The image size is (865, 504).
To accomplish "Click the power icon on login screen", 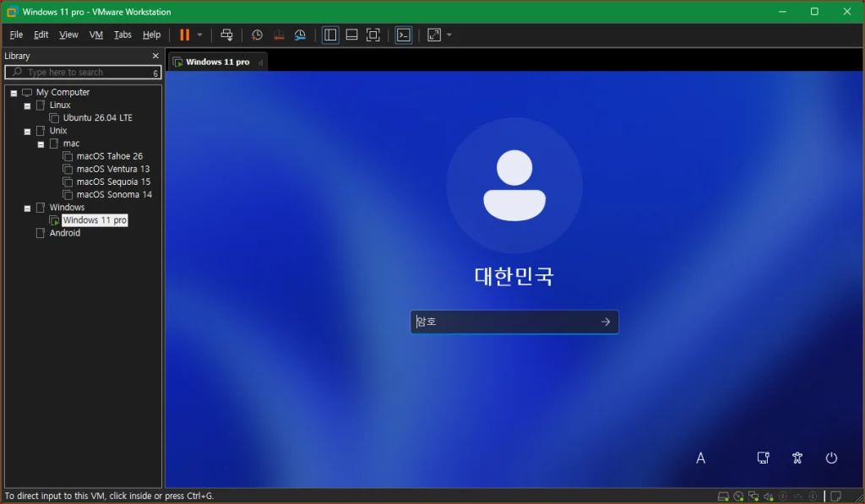I will click(x=831, y=458).
